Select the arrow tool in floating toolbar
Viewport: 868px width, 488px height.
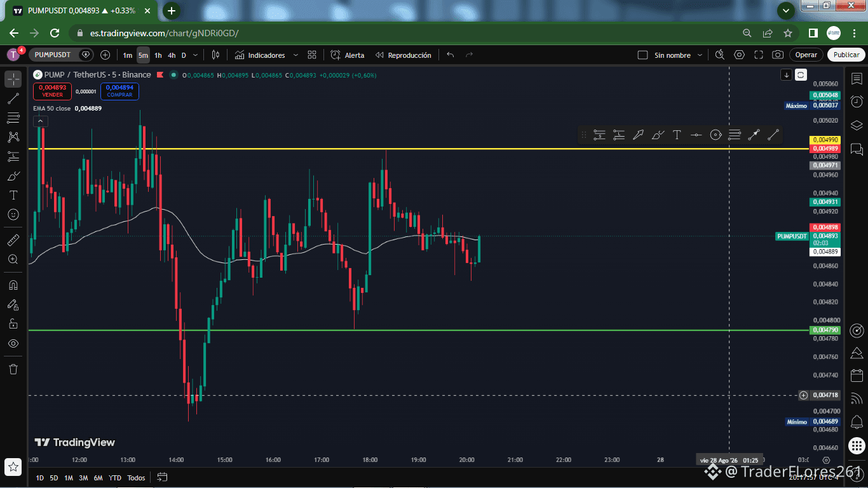[638, 135]
